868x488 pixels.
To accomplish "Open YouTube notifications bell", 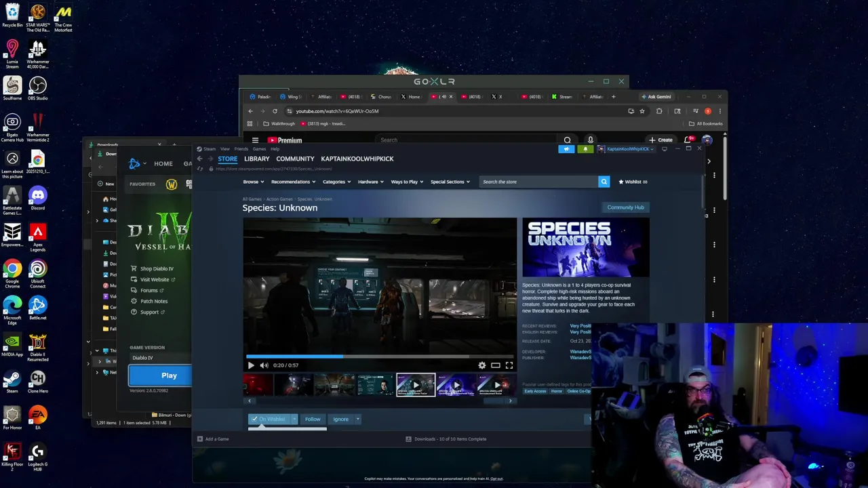I will (688, 140).
